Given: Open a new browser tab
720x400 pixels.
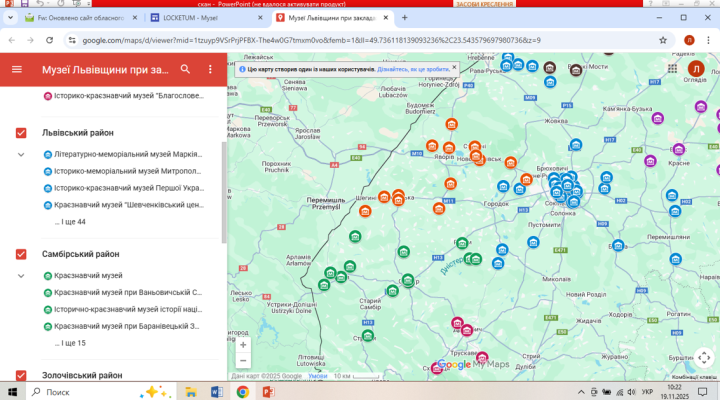Looking at the screenshot, I should pyautogui.click(x=403, y=18).
